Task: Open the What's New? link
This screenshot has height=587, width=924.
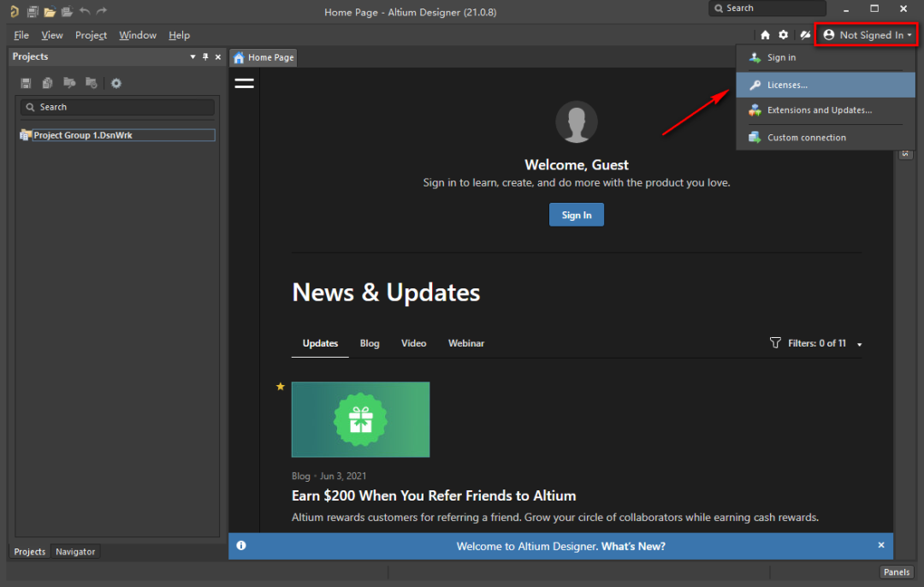Action: (x=633, y=546)
